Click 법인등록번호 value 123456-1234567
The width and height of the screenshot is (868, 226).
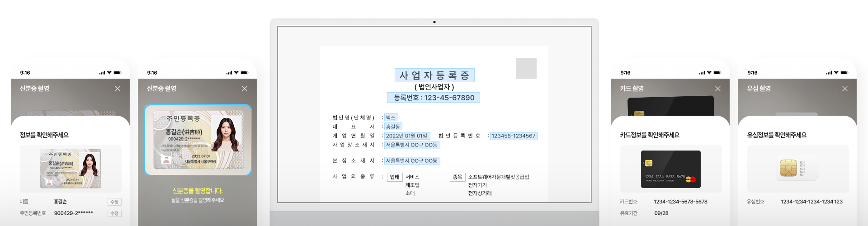tap(514, 136)
